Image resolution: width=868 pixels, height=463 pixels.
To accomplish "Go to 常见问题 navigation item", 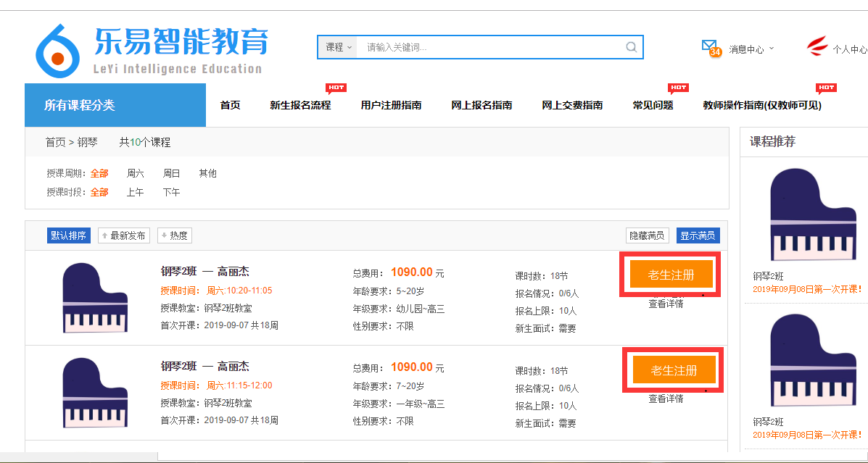I will pyautogui.click(x=653, y=105).
